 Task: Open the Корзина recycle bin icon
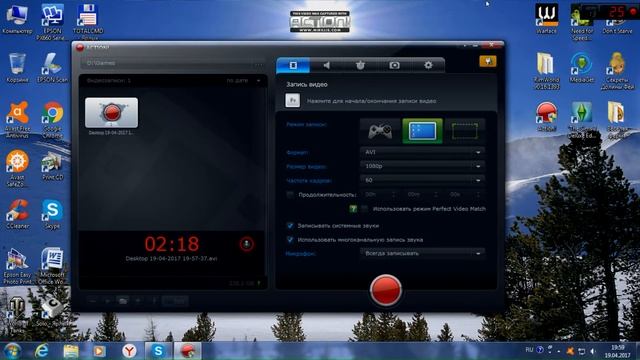[17, 68]
